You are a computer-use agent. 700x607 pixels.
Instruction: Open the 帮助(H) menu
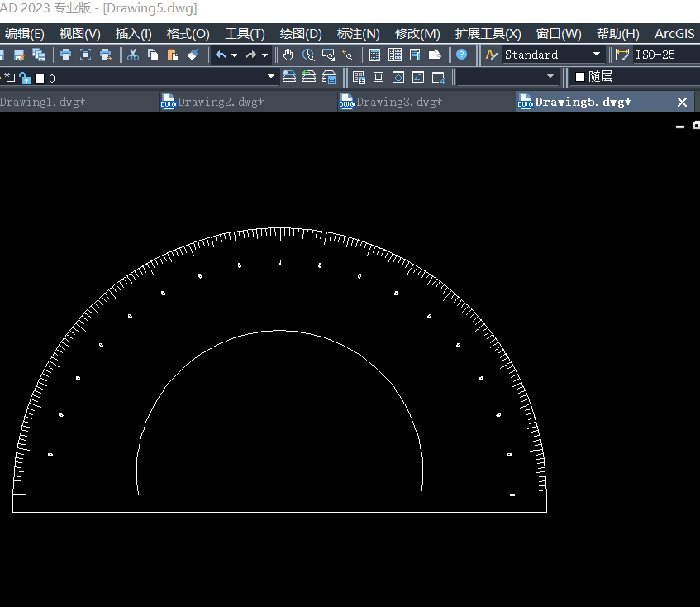point(618,34)
